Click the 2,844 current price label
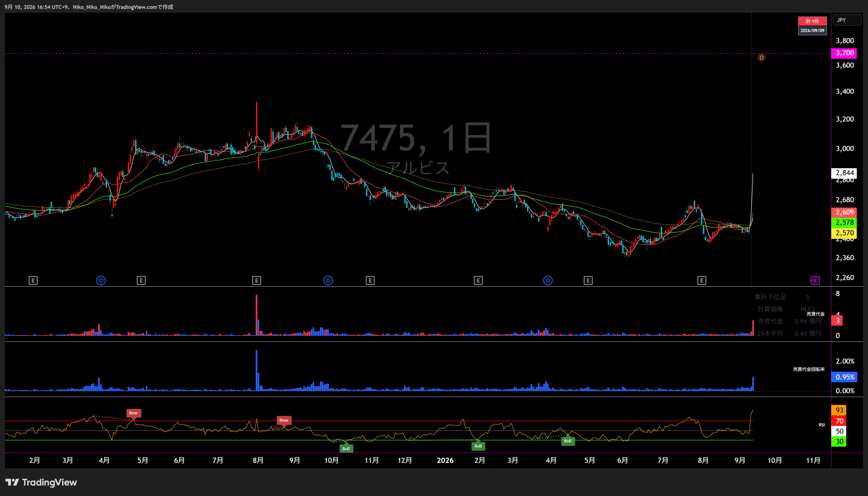This screenshot has height=496, width=868. click(x=845, y=173)
